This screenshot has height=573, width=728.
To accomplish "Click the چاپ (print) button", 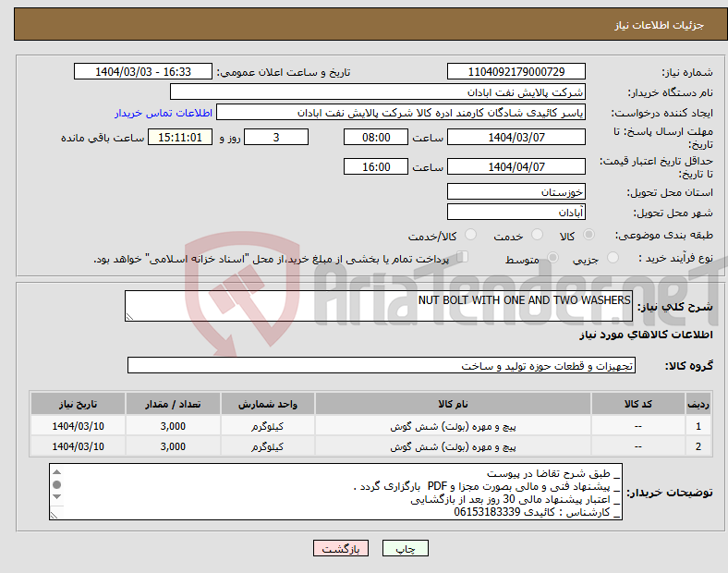I will tap(405, 548).
